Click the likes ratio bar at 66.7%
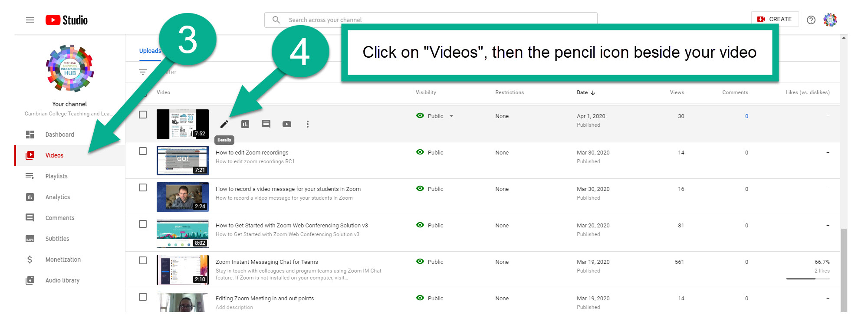868x322 pixels. coord(808,279)
